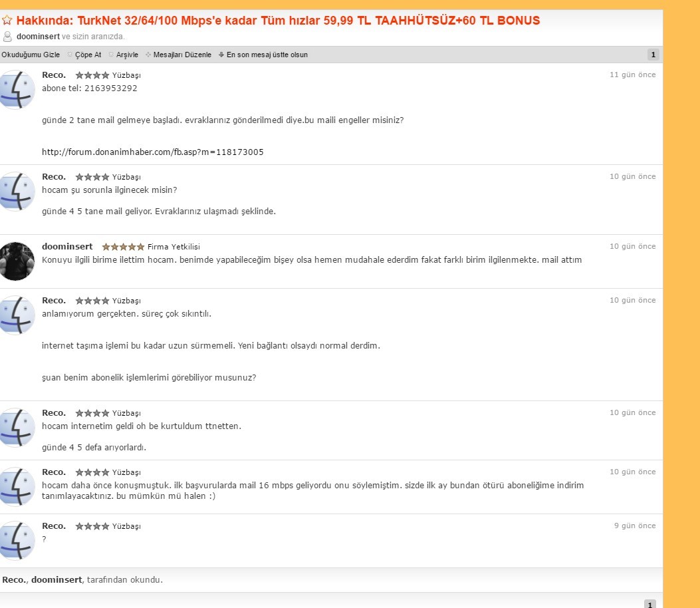Viewport: 700px width, 608px height.
Task: Click the message starting 'hocam daha önce konuşmuştuk'
Action: [x=313, y=490]
